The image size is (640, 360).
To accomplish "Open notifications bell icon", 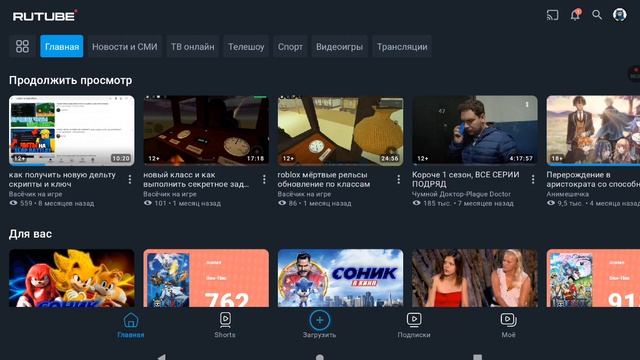I will coord(575,15).
